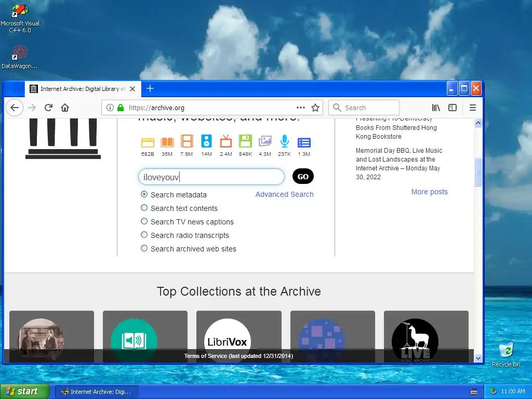
Task: Open the purple squares collection thumbnail
Action: click(x=332, y=337)
